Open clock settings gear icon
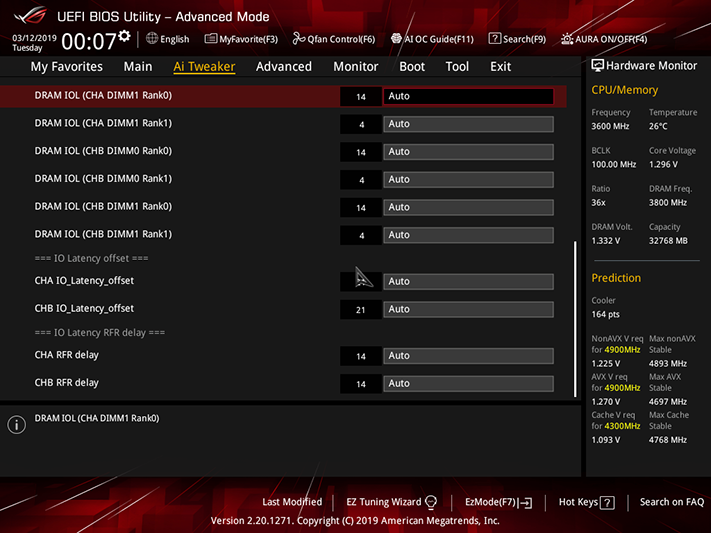The height and width of the screenshot is (533, 711). (x=124, y=36)
